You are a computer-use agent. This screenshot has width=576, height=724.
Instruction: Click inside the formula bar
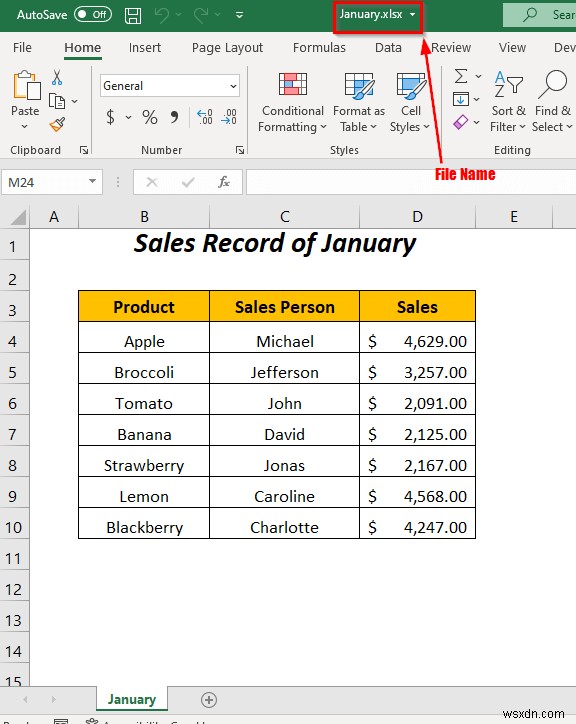tap(411, 182)
